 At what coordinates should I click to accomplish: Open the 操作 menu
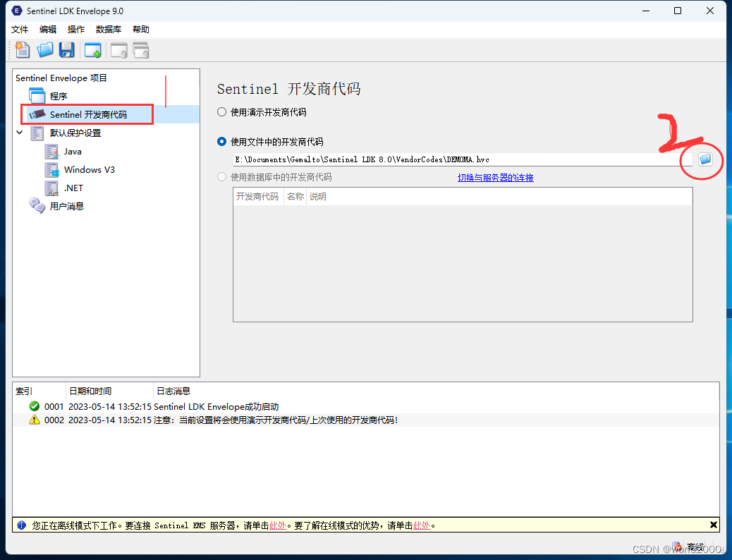click(x=75, y=30)
